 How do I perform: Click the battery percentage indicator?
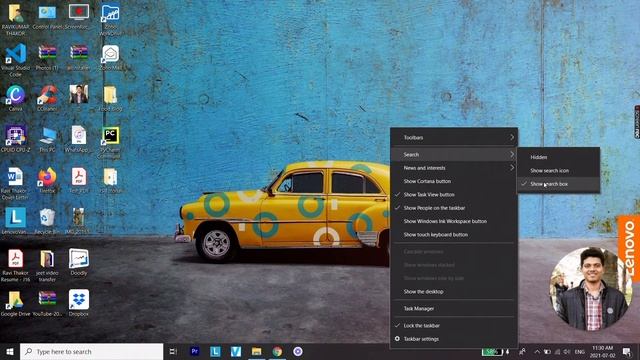[492, 351]
